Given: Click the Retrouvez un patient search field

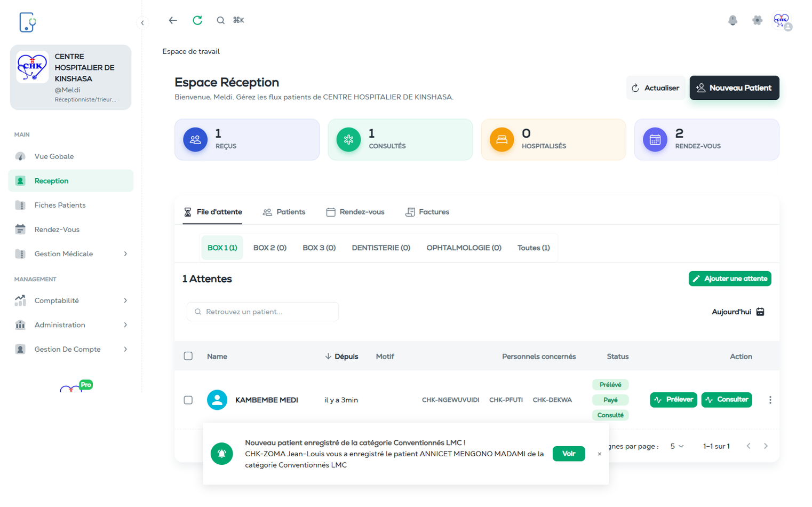Looking at the screenshot, I should coord(262,312).
